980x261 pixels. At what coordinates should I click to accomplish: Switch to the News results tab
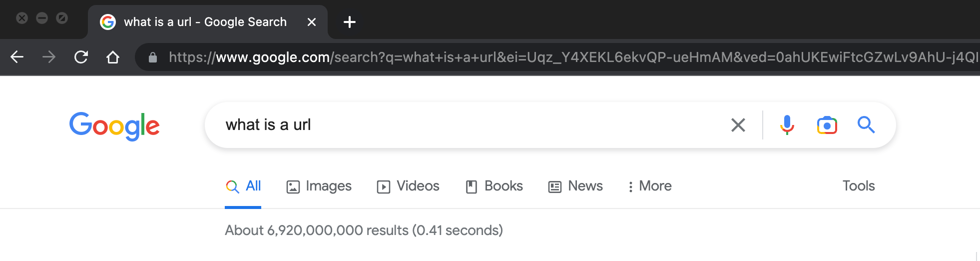pyautogui.click(x=575, y=186)
